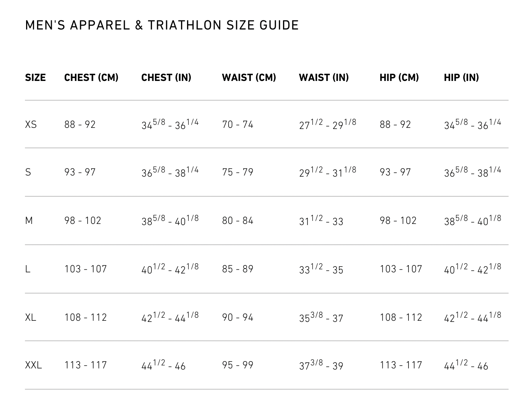Screen dimensions: 532x407
Task: Select the M size row label
Action: click(x=29, y=221)
